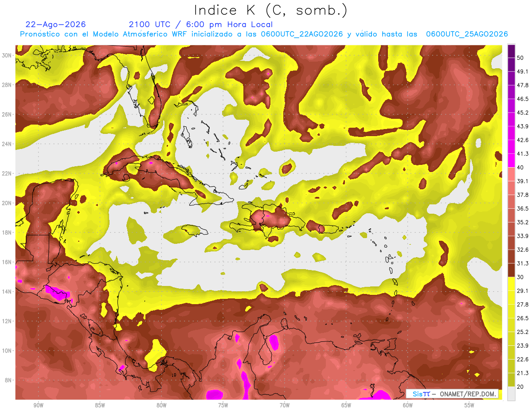Click the 70W longitude label

click(x=285, y=405)
